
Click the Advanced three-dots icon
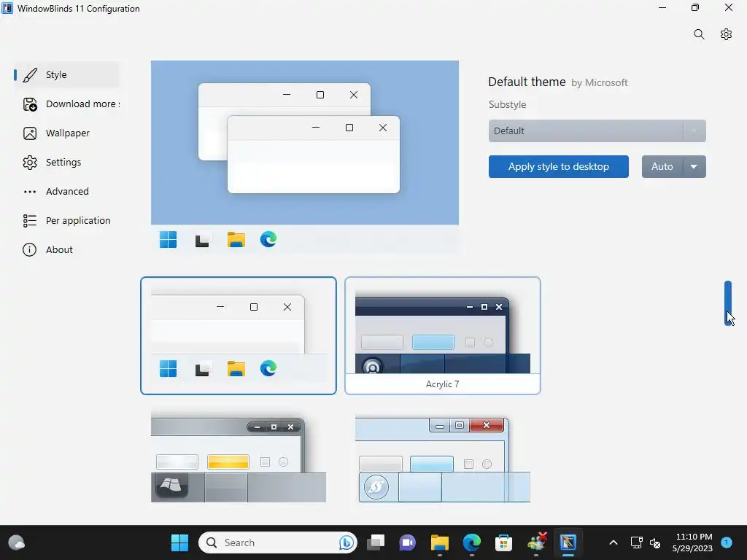point(29,192)
